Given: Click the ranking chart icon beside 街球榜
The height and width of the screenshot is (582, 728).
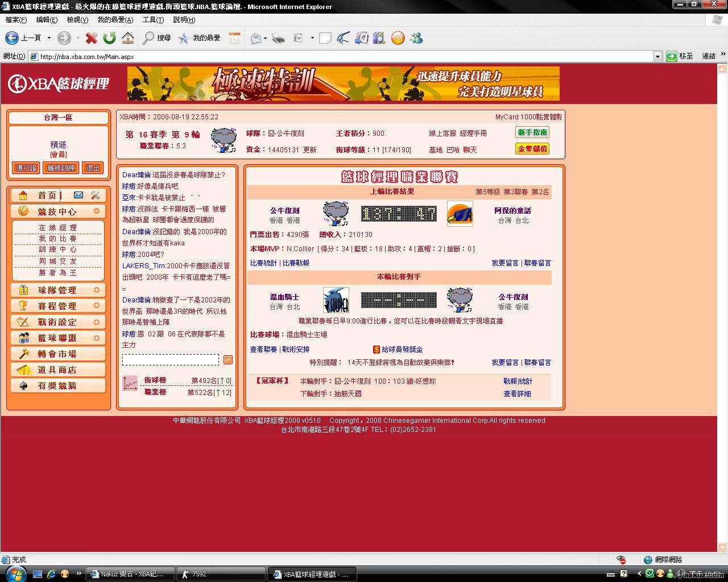Looking at the screenshot, I should [x=130, y=384].
